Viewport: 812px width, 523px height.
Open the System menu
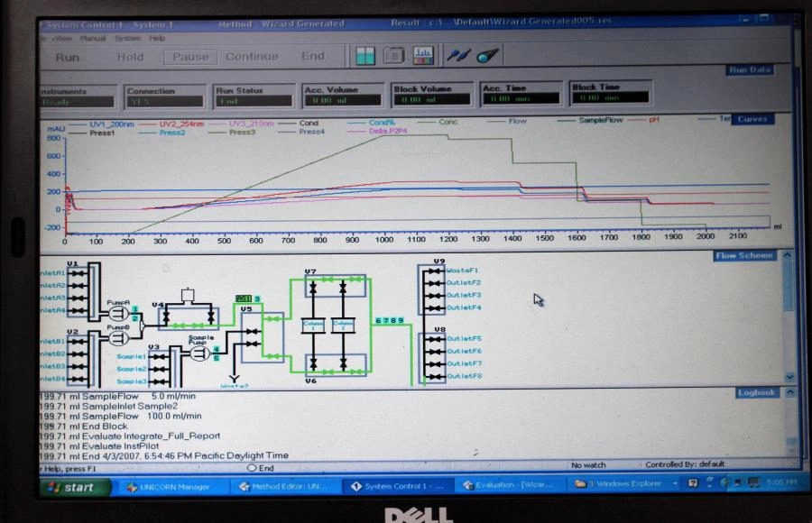click(x=127, y=39)
